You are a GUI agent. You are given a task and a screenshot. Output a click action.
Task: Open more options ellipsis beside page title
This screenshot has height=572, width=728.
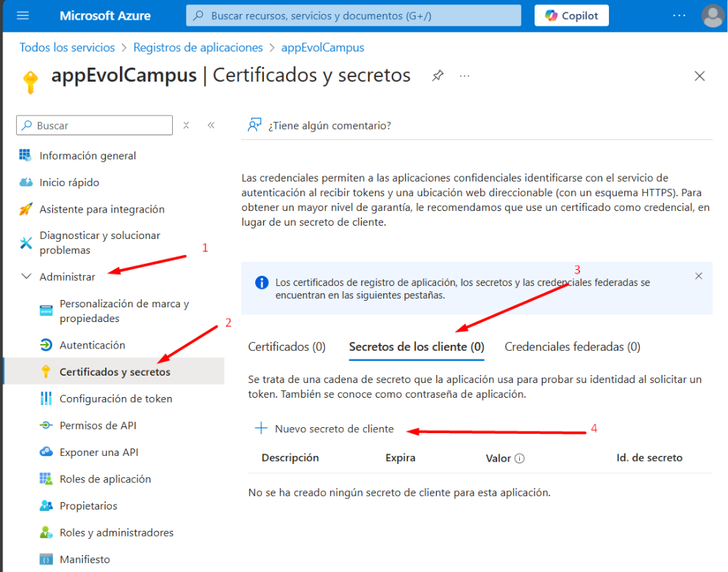coord(464,76)
